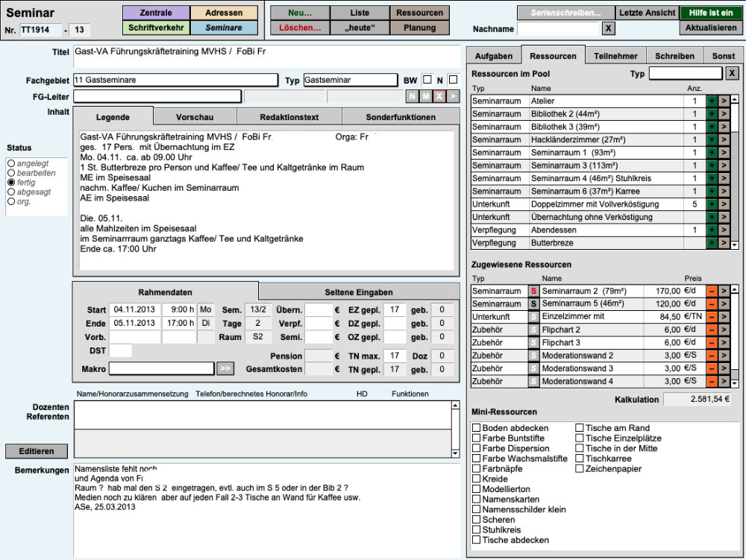Check Boden abdecken mini-resource

point(476,428)
